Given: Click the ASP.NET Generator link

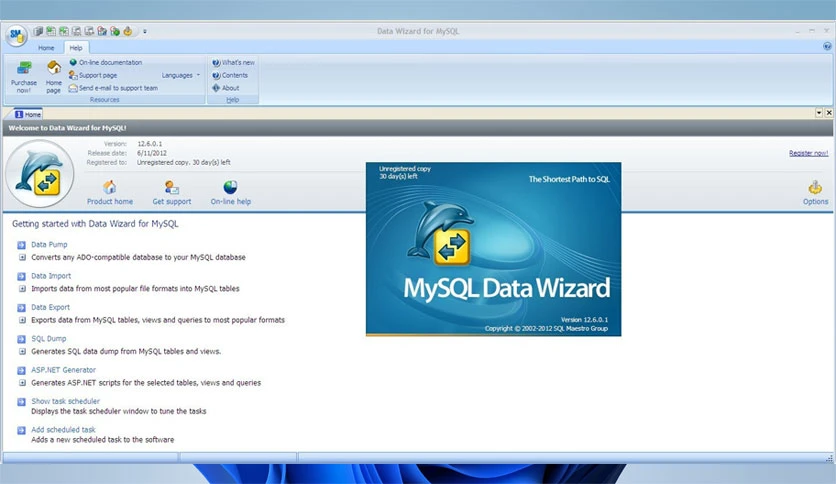Looking at the screenshot, I should click(x=63, y=370).
